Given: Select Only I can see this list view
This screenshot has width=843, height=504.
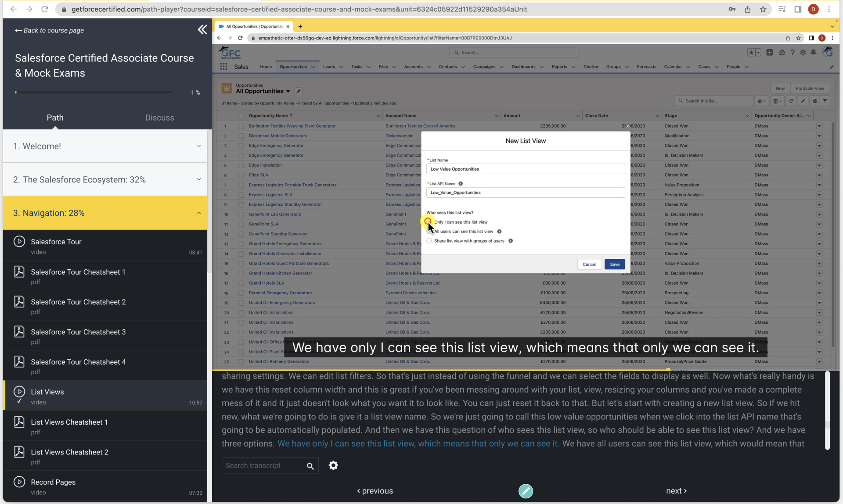Looking at the screenshot, I should coord(429,222).
